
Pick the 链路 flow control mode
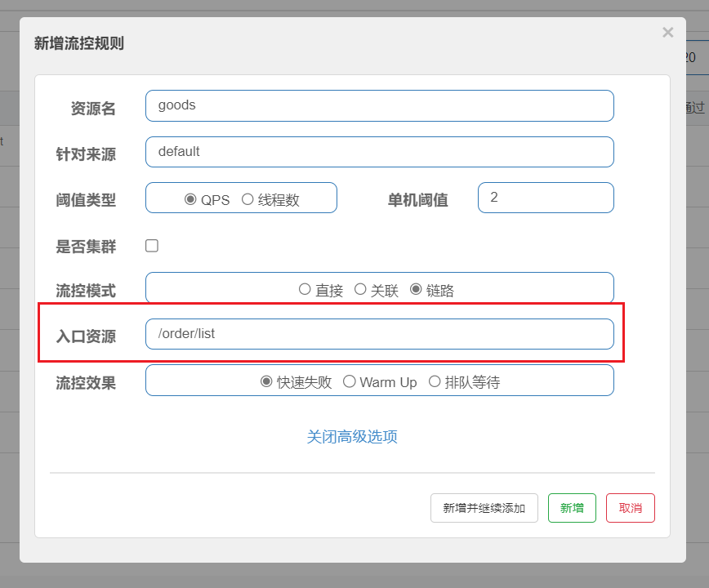[x=416, y=289]
